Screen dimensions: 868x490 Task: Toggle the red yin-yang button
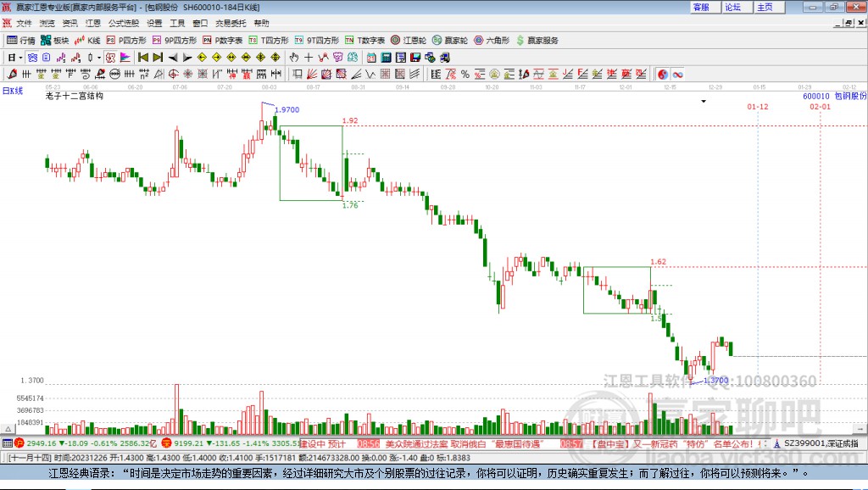[663, 75]
